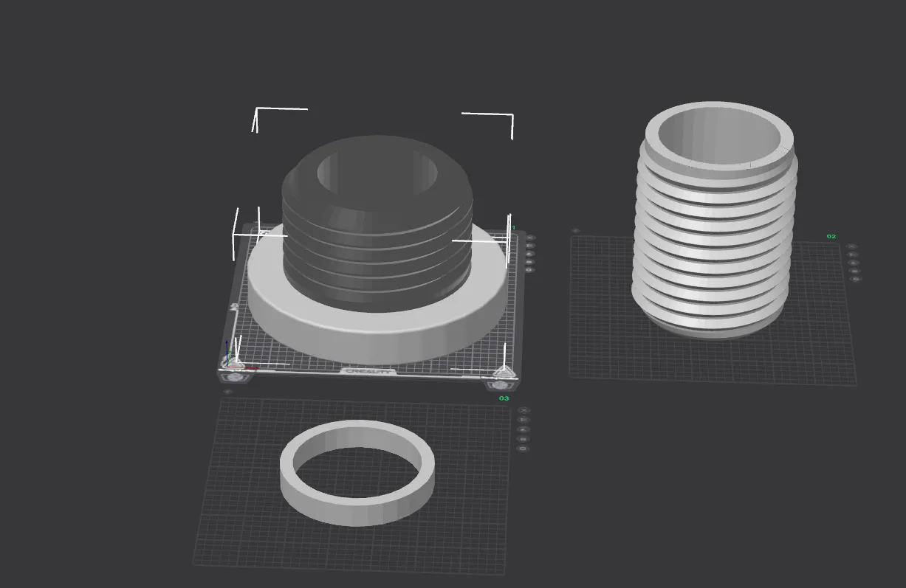
Task: Remove plate 03 with the X icon
Action: coord(524,410)
